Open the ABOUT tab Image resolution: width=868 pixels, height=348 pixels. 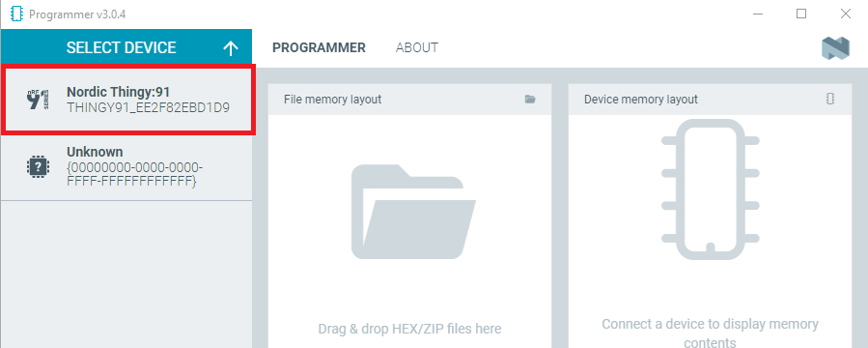[417, 47]
